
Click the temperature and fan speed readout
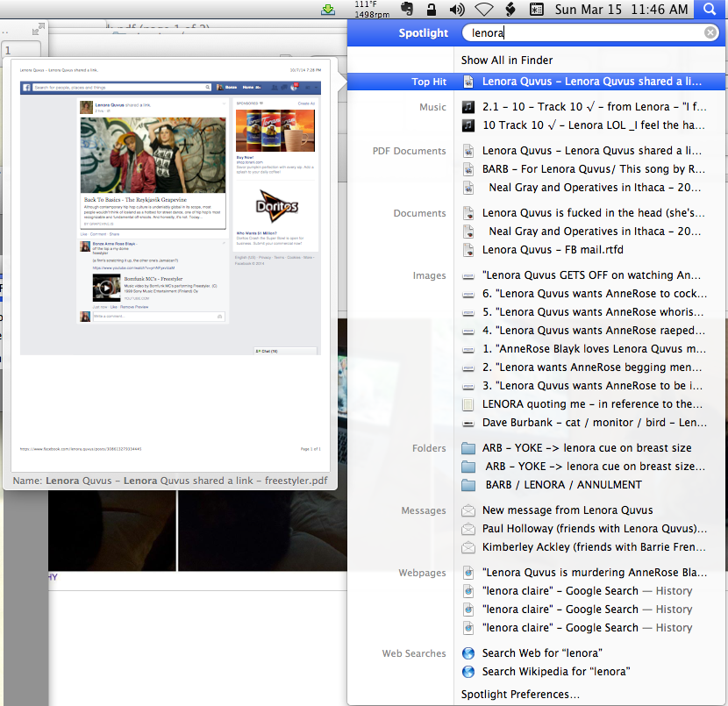click(371, 10)
